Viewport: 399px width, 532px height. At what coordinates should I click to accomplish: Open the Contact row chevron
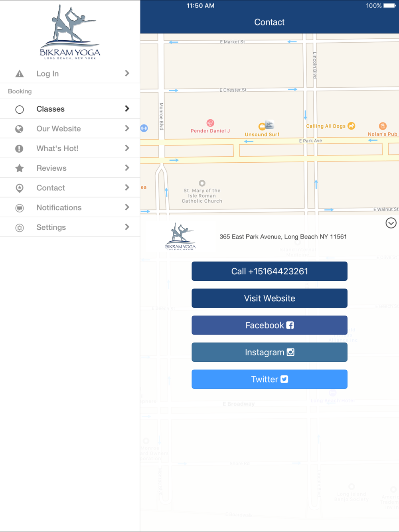(x=127, y=187)
